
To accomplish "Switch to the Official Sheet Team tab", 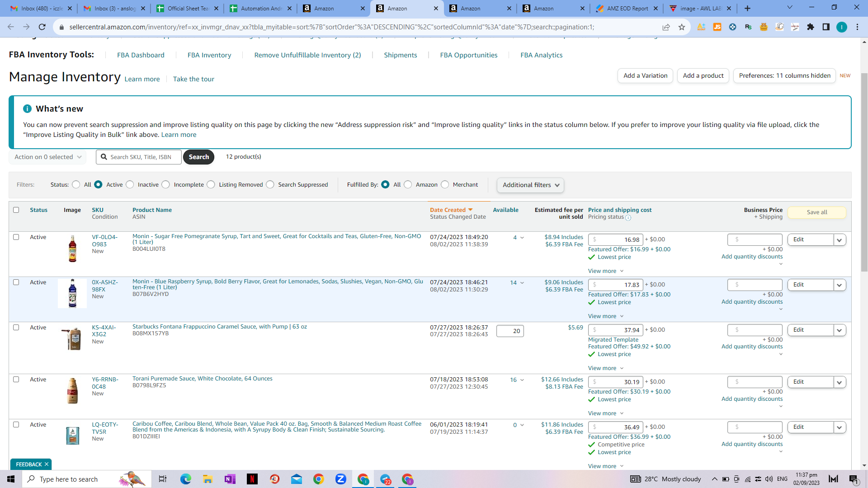I will tap(188, 8).
